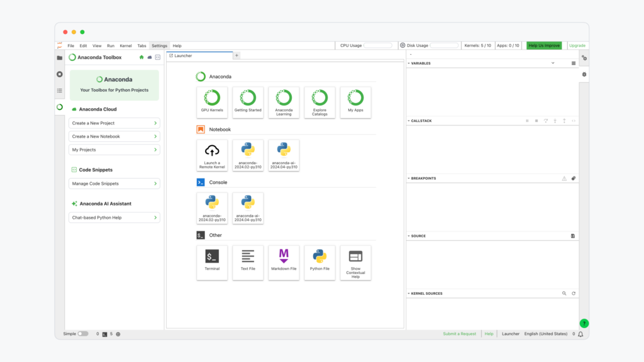Open source in main area icon
This screenshot has height=362, width=644.
(x=573, y=236)
